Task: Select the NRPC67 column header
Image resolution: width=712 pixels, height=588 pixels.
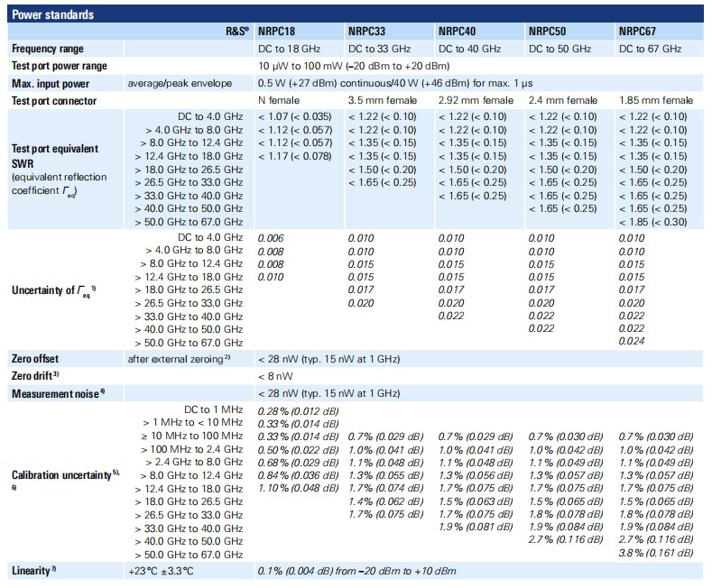Action: 637,32
